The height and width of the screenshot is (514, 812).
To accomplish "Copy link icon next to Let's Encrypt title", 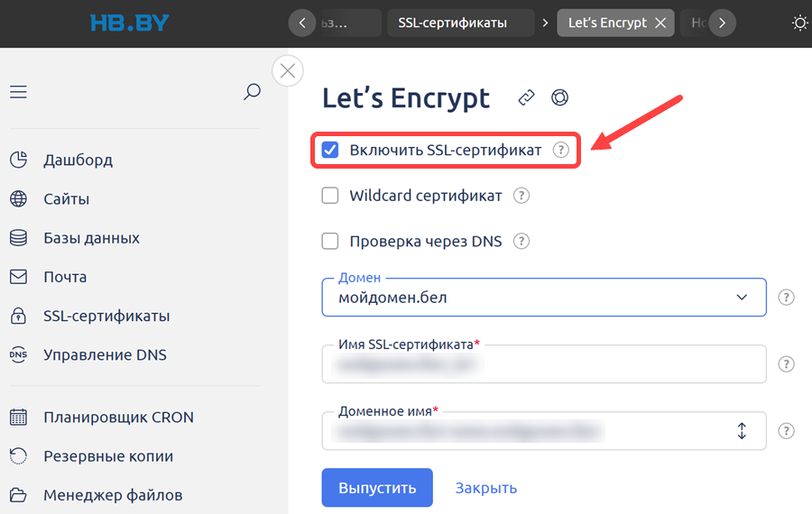I will [x=526, y=97].
